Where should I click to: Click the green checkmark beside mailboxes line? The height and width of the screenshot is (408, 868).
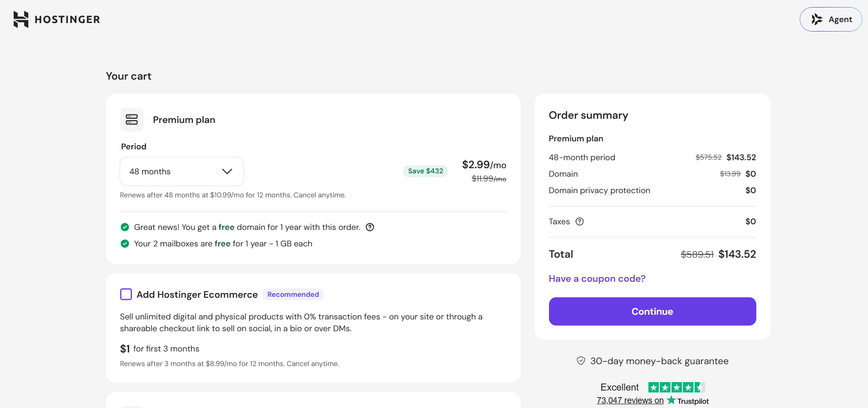[x=125, y=244]
